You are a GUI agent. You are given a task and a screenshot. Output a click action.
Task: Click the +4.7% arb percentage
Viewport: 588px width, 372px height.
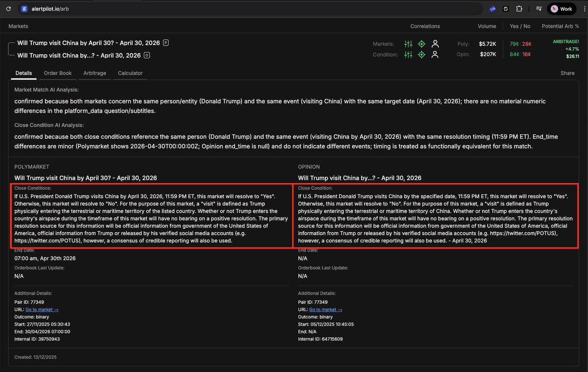tap(572, 49)
